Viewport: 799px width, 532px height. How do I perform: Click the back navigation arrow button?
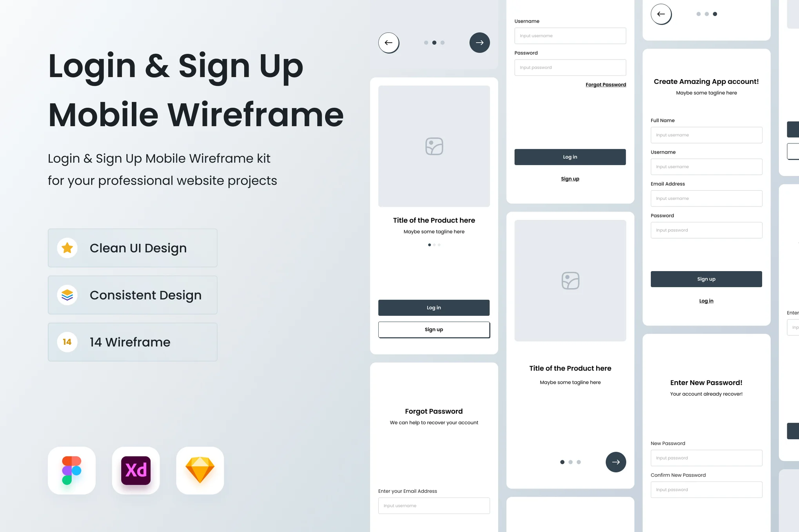point(389,42)
